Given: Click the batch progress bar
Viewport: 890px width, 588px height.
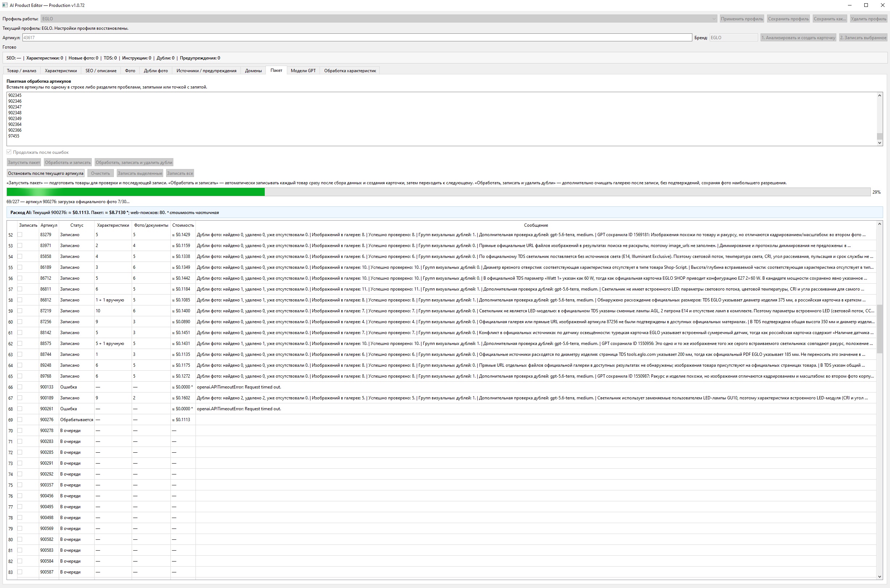Looking at the screenshot, I should pos(438,192).
